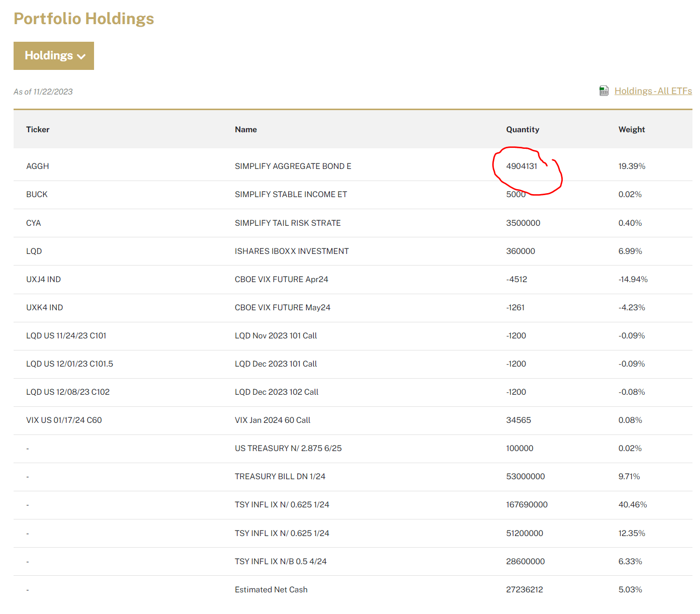This screenshot has height=614, width=700.
Task: Select the UXJ4 IND ticker cell
Action: click(43, 279)
